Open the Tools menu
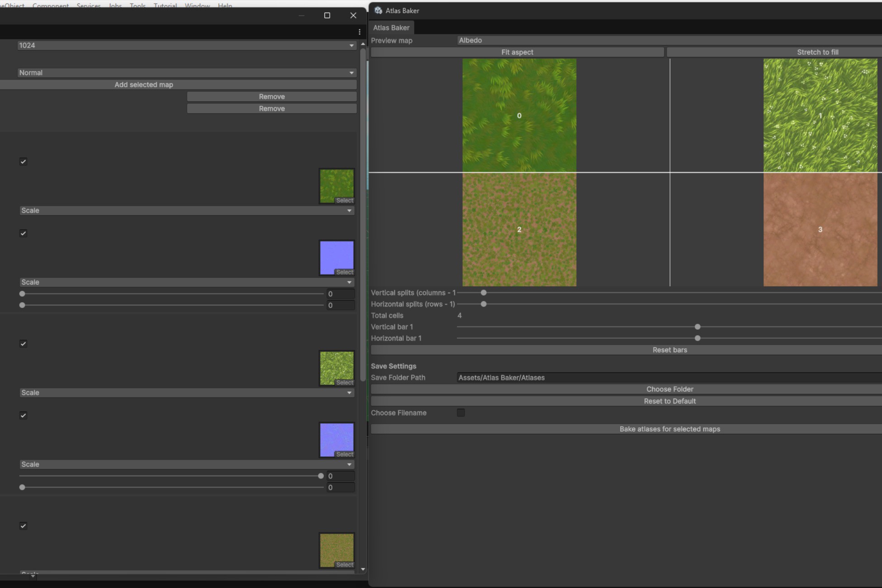882x588 pixels. (137, 5)
